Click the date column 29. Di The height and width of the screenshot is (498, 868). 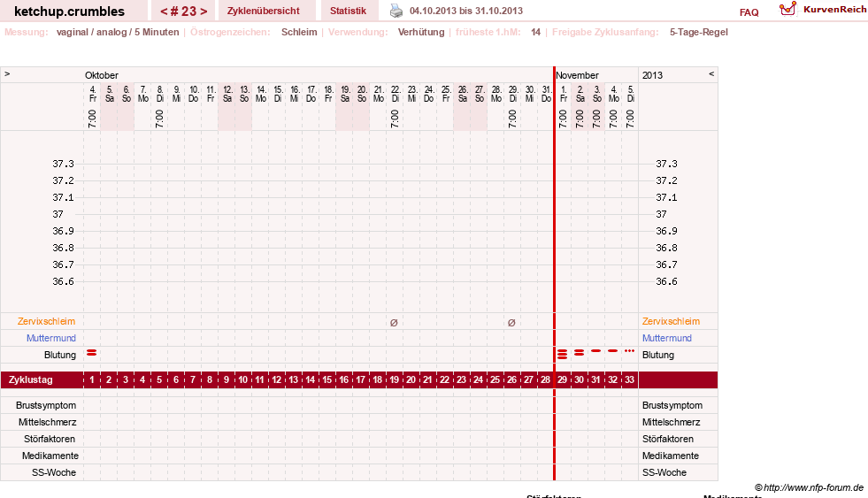(x=513, y=94)
